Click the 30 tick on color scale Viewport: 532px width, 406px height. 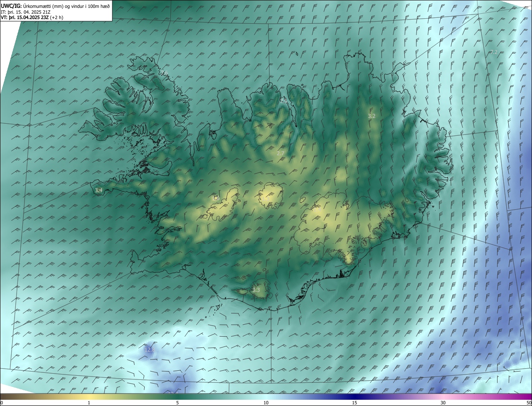tap(443, 403)
